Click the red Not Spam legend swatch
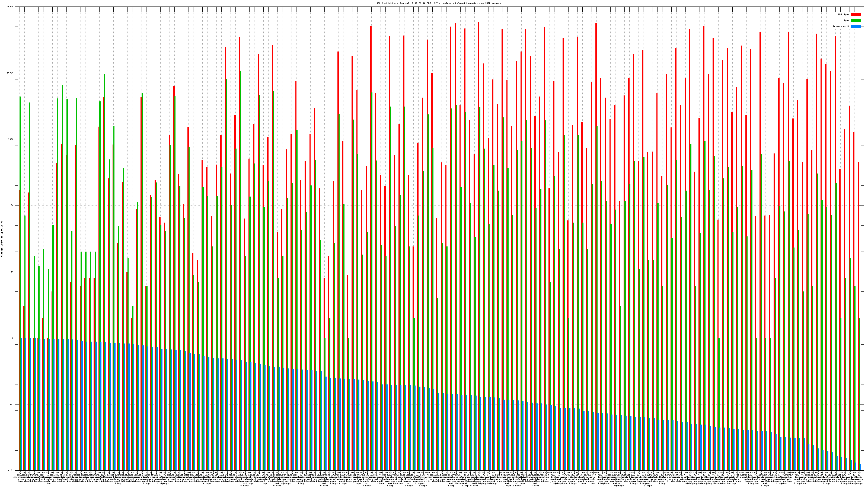This screenshot has height=488, width=868. coord(856,14)
